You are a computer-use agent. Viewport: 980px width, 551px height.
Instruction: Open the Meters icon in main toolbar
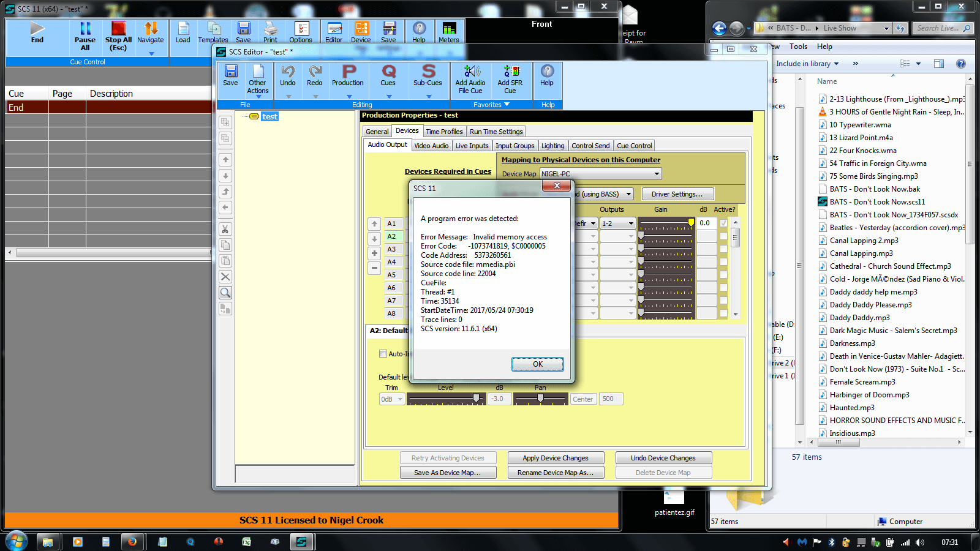[x=448, y=29]
